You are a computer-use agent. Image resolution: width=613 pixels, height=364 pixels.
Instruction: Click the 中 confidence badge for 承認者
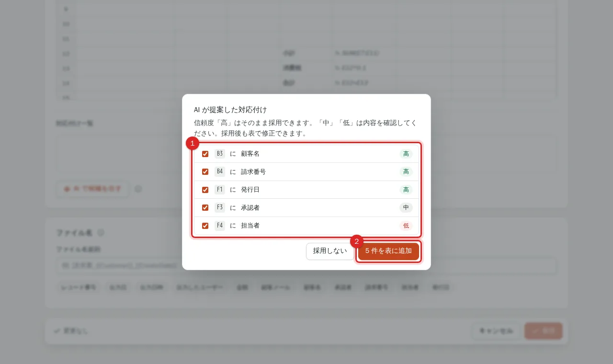coord(406,207)
